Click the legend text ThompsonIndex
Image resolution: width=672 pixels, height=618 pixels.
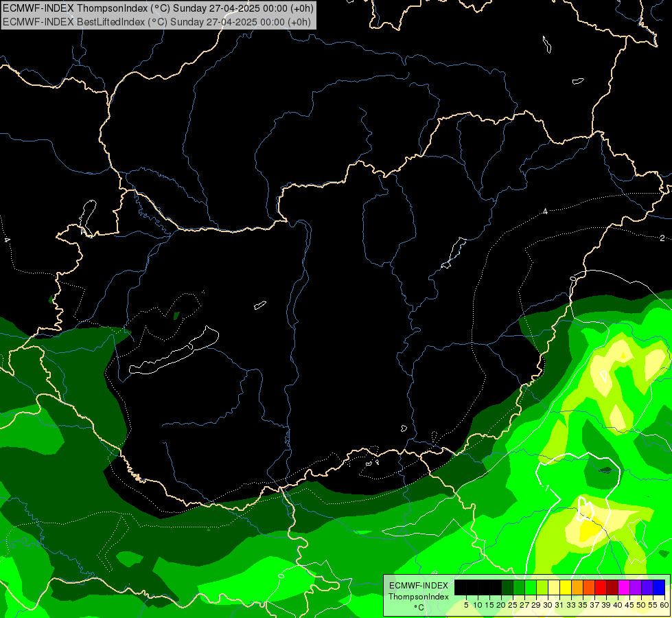419,597
